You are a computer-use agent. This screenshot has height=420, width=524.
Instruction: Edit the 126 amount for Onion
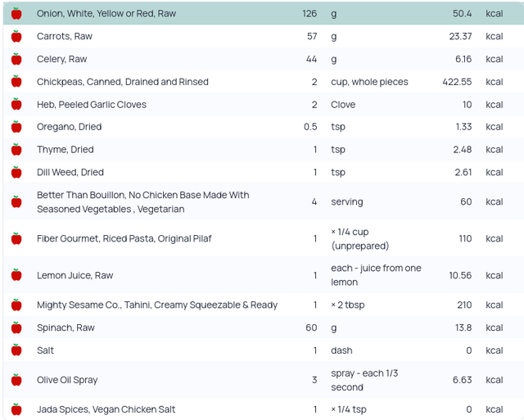point(309,14)
